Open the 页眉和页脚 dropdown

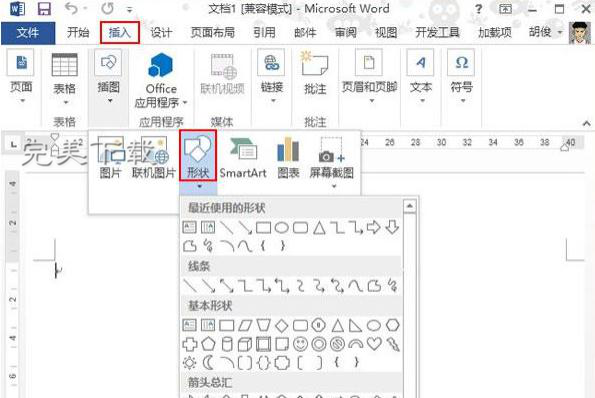[370, 76]
